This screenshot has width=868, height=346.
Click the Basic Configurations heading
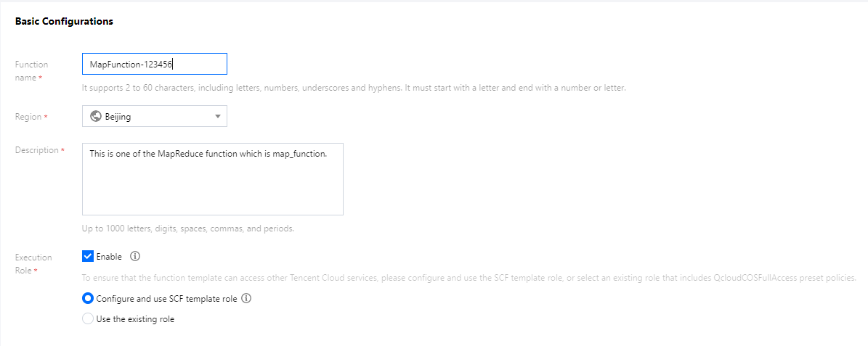tap(64, 21)
